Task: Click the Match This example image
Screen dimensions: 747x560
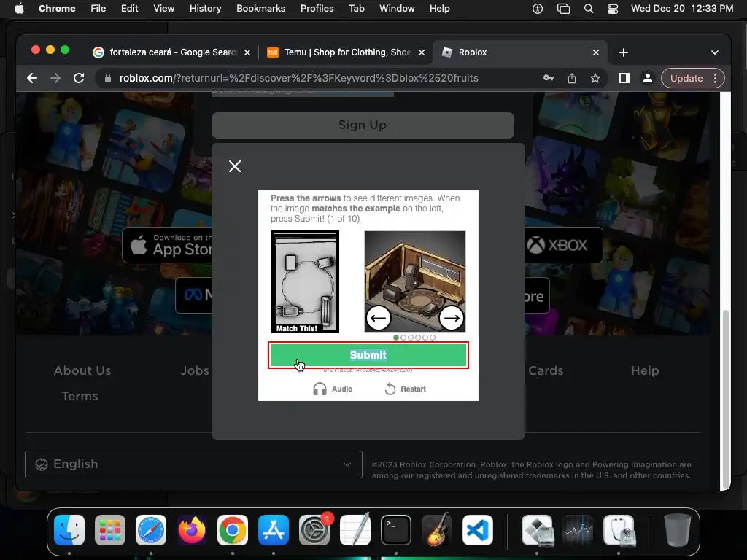Action: 305,281
